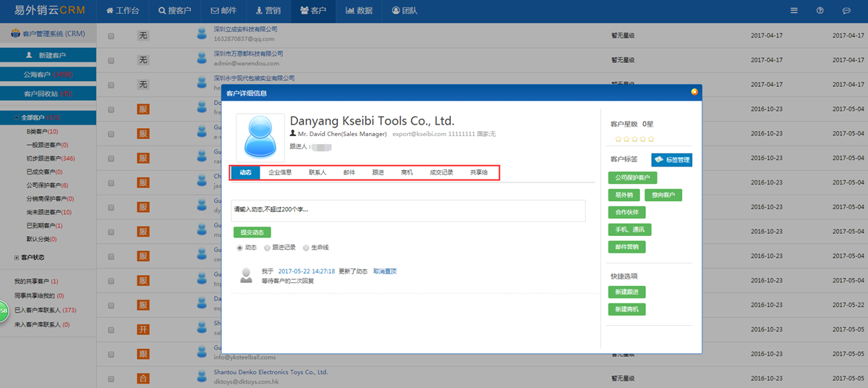Click the customer avatar picture in the dialog
Image resolution: width=868 pixels, height=388 pixels.
260,138
